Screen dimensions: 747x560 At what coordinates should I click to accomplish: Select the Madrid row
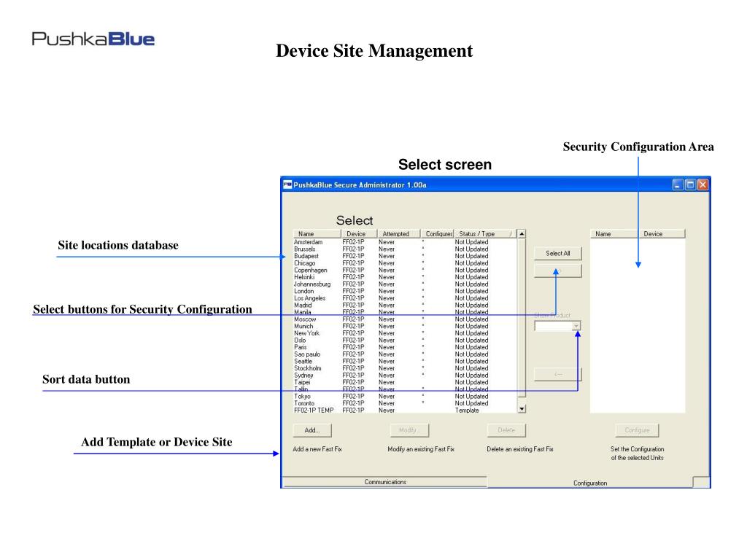pyautogui.click(x=404, y=306)
